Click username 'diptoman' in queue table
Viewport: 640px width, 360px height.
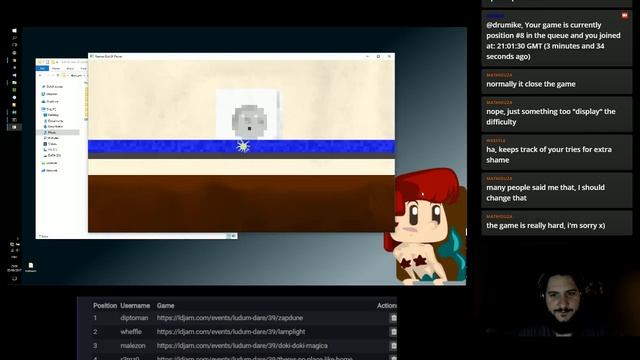[134, 318]
